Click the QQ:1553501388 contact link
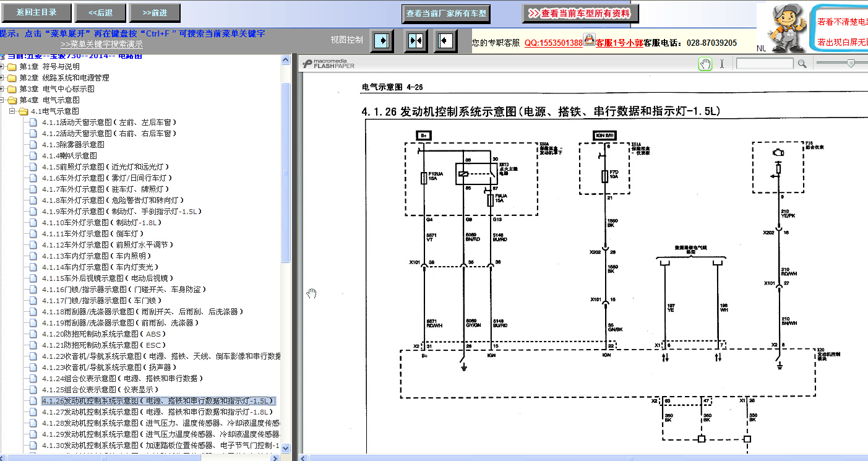Screen dimensions: 868x461 553,43
